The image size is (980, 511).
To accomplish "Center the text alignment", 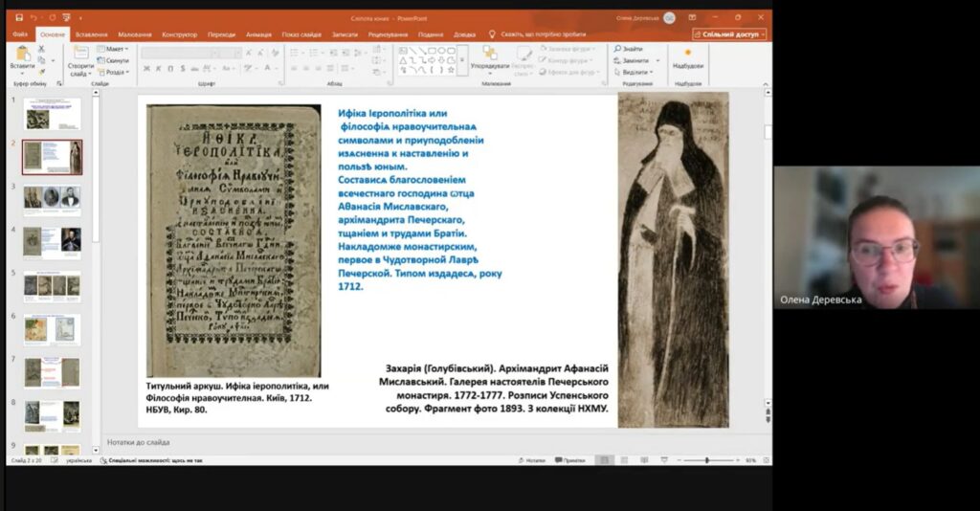I will pos(305,68).
